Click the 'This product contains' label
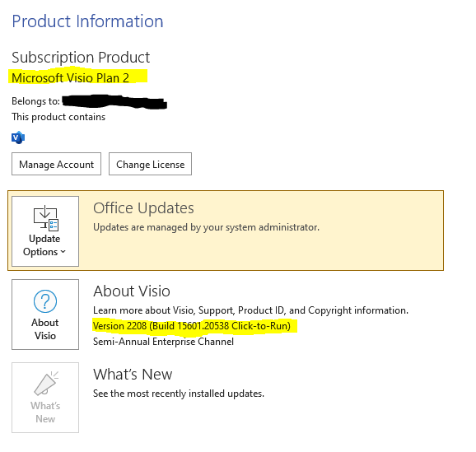Screen dimensions: 476x452 coord(58,117)
